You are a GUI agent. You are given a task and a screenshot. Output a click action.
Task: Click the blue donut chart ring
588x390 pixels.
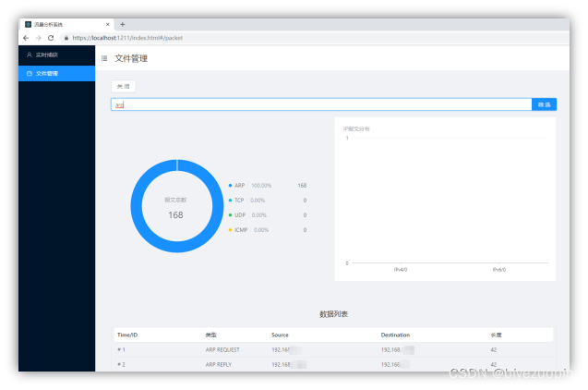[136, 206]
